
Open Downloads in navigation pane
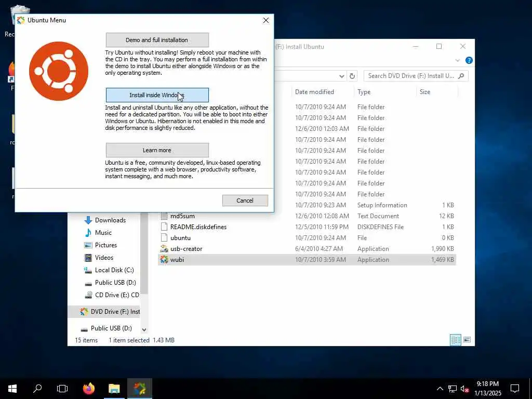tap(110, 220)
